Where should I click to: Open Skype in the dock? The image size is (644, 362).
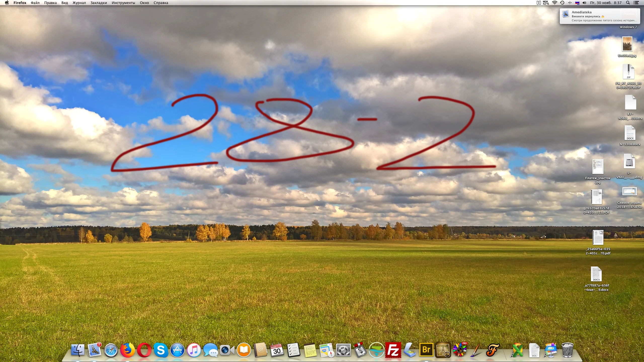point(161,350)
